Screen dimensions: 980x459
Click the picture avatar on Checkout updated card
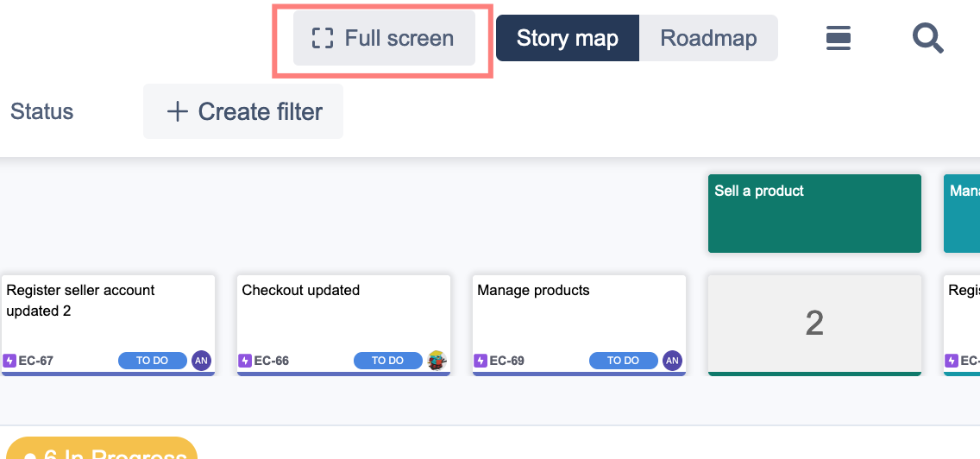tap(437, 361)
